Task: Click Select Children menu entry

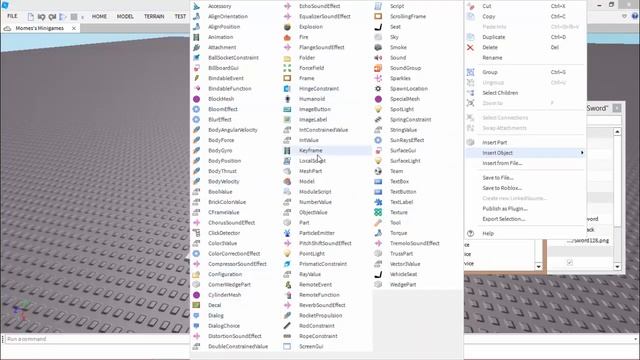Action: pos(500,93)
